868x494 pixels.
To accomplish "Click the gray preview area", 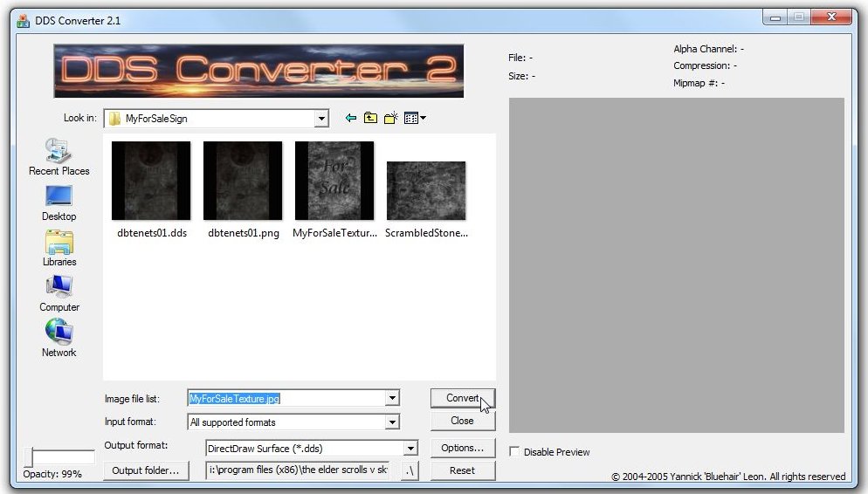I will (x=677, y=265).
